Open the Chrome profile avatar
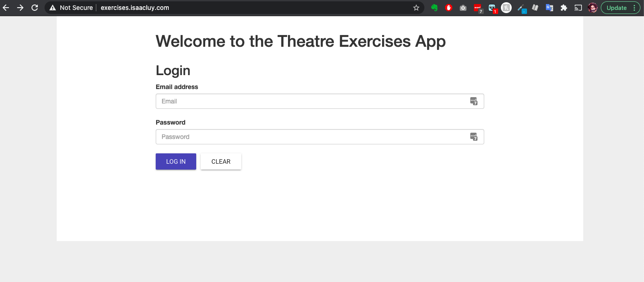Screen dimensions: 644x282 (593, 8)
